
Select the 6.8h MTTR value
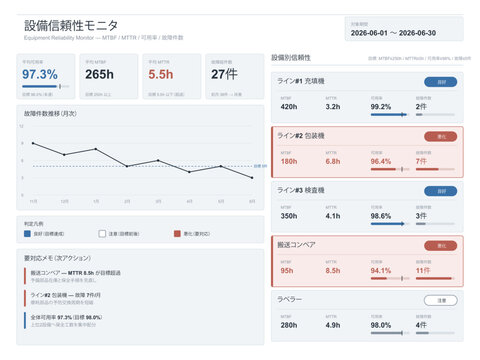pyautogui.click(x=333, y=161)
